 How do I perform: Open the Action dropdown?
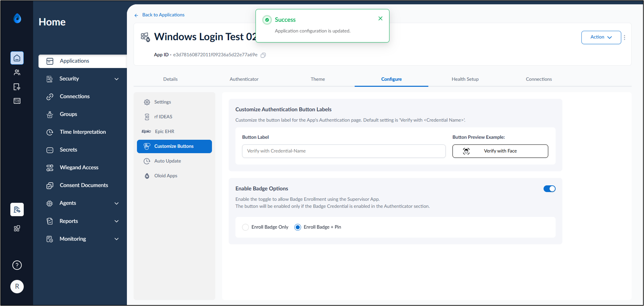601,38
